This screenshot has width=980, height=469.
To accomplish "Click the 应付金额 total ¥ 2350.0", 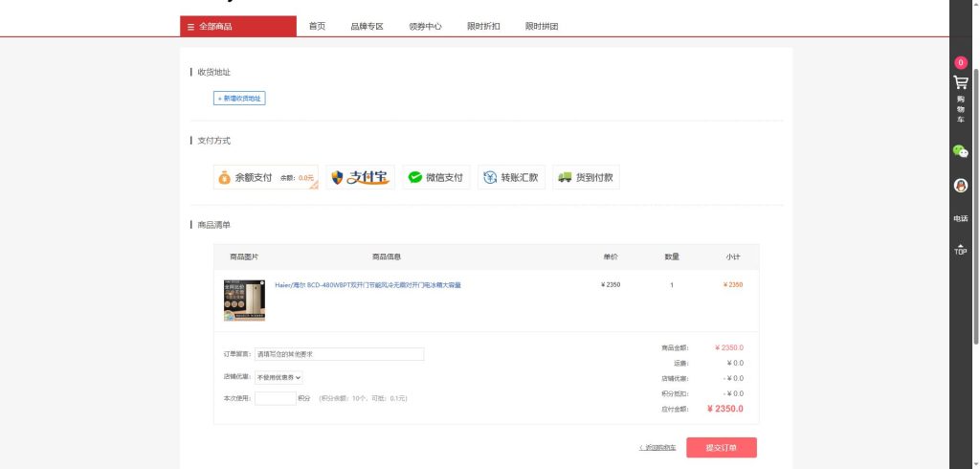I will (x=725, y=409).
